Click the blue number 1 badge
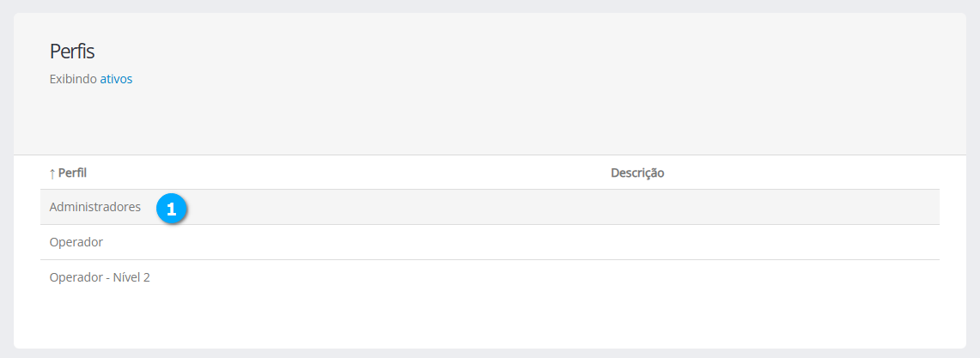This screenshot has height=358, width=980. point(172,209)
